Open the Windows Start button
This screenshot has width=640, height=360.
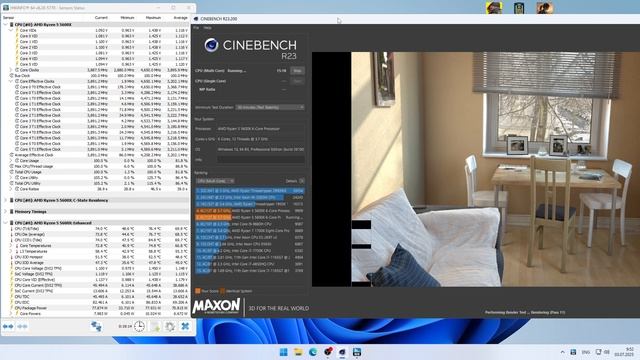click(284, 352)
